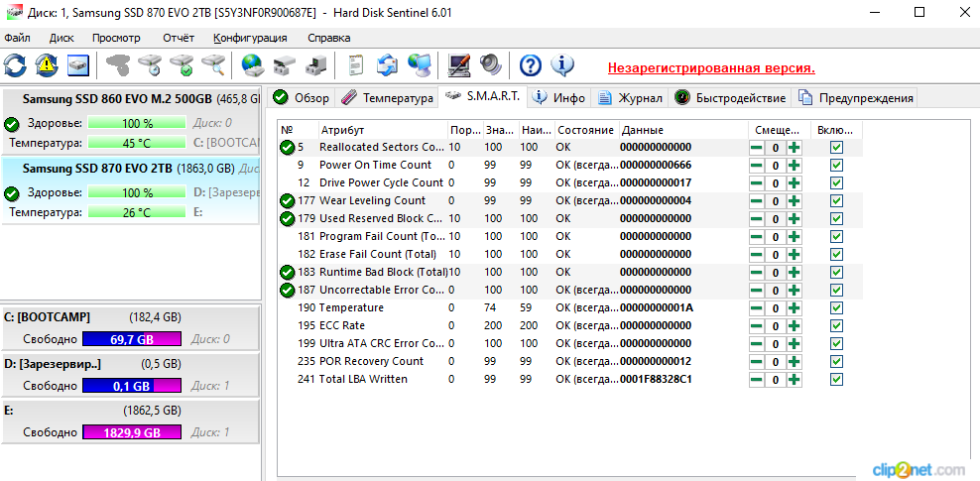
Task: Click the blue info bubble toolbar icon
Action: click(561, 65)
